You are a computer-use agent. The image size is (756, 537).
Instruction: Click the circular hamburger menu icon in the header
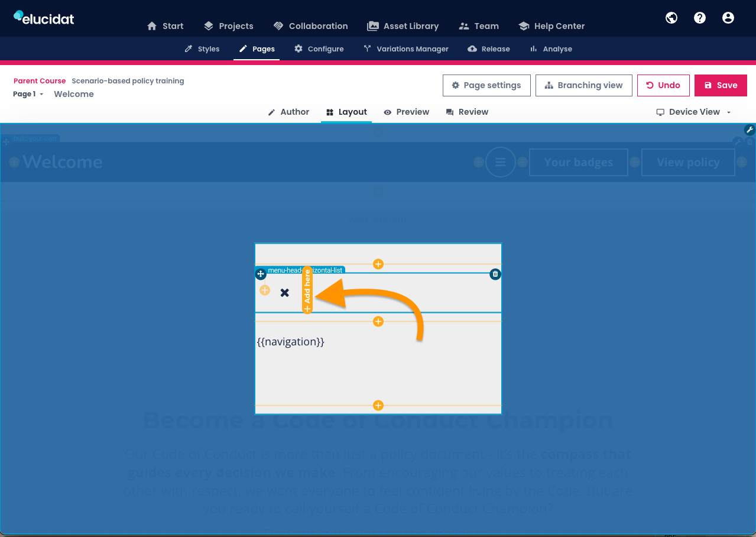click(x=500, y=162)
